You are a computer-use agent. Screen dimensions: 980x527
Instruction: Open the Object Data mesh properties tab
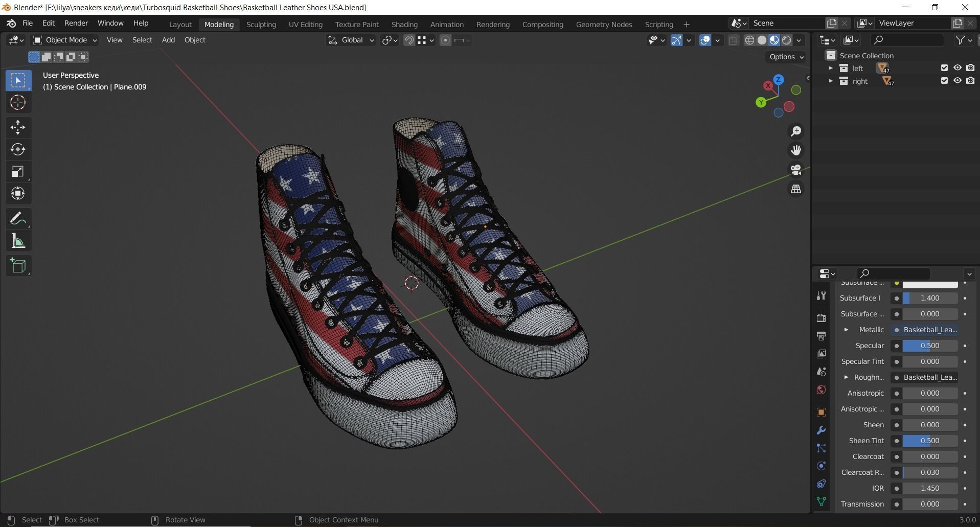821,501
